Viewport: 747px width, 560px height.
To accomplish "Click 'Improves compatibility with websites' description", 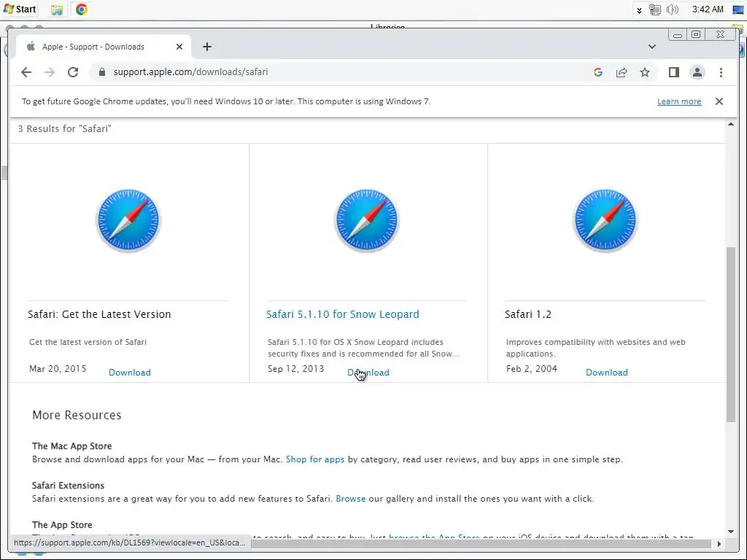I will click(x=595, y=348).
